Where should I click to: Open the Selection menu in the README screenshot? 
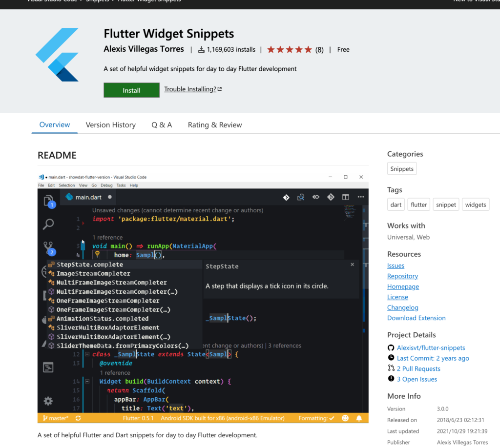66,185
